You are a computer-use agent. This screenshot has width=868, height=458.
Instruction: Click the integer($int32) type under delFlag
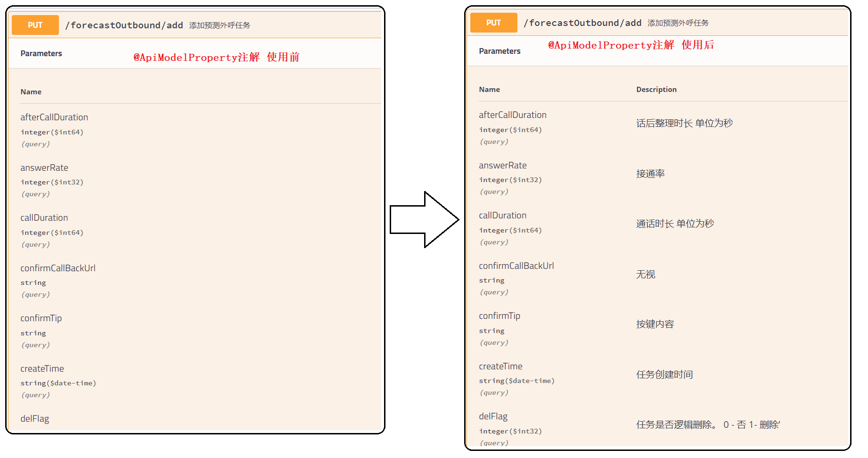click(510, 431)
